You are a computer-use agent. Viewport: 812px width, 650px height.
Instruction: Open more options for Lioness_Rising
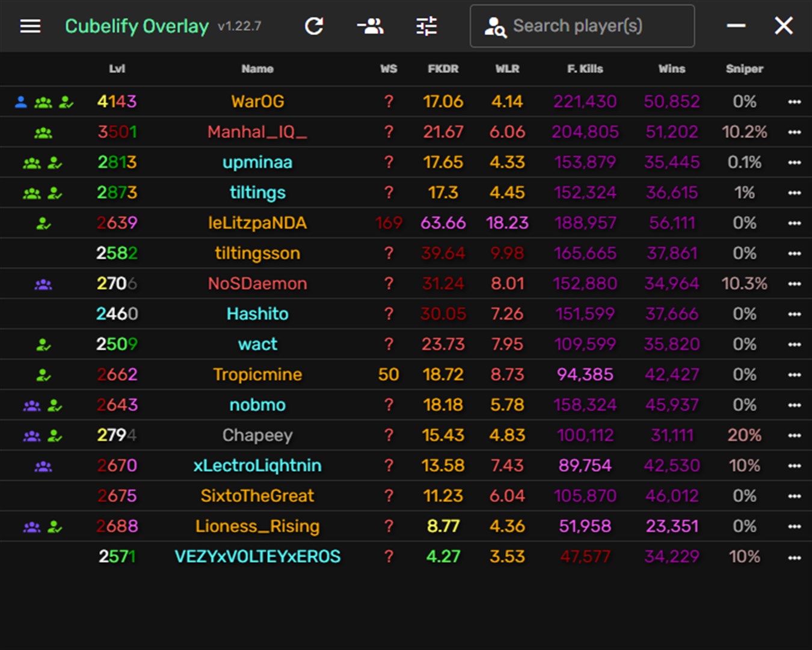(x=794, y=526)
